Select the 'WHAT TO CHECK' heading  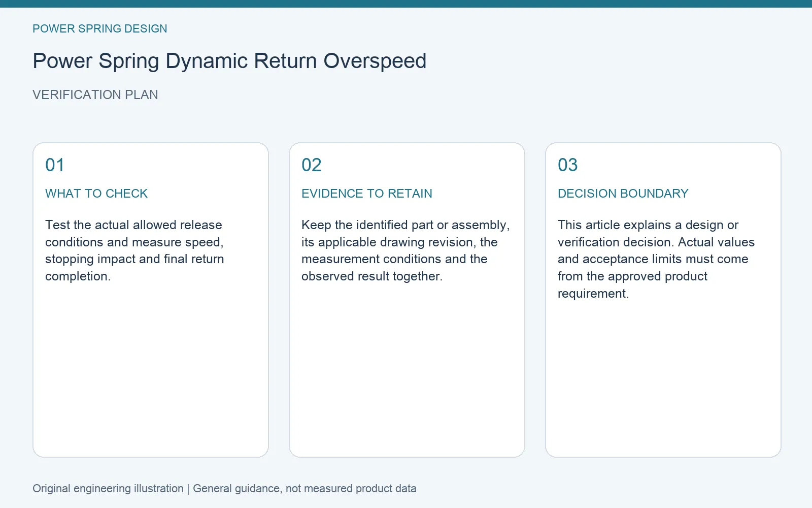point(96,194)
